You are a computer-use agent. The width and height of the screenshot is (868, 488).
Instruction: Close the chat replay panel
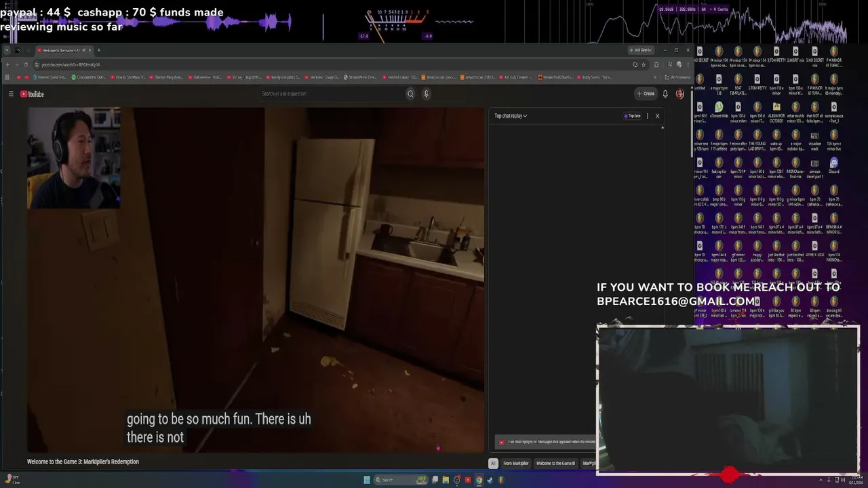point(657,116)
